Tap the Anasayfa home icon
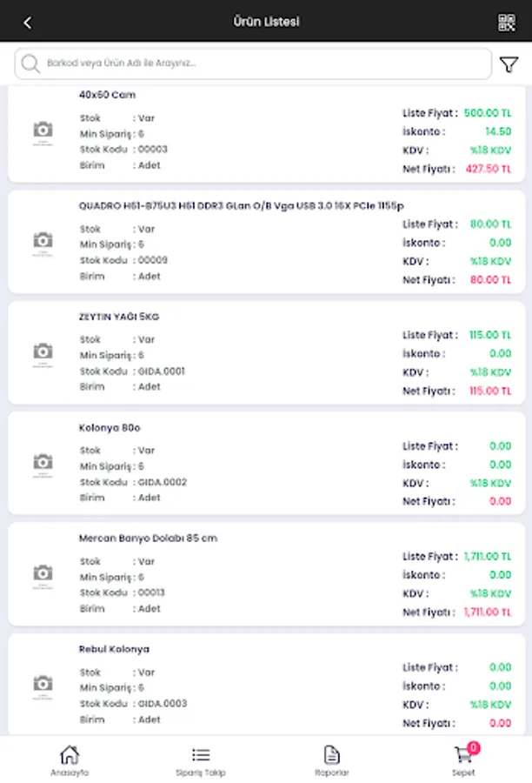This screenshot has width=532, height=783. [69, 754]
